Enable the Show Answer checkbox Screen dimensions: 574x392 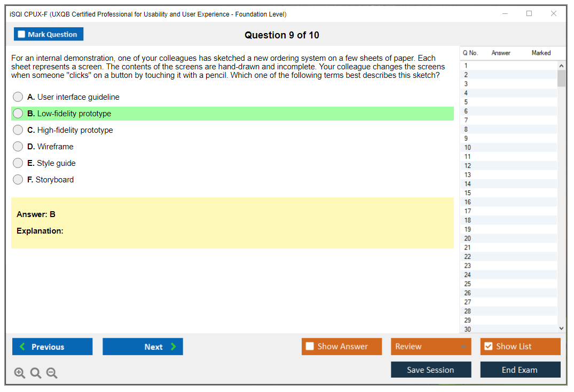[310, 347]
